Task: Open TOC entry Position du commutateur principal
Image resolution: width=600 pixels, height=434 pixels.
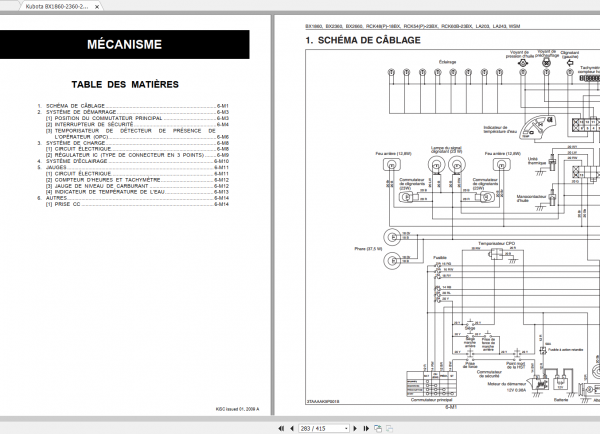Action: tap(137, 118)
